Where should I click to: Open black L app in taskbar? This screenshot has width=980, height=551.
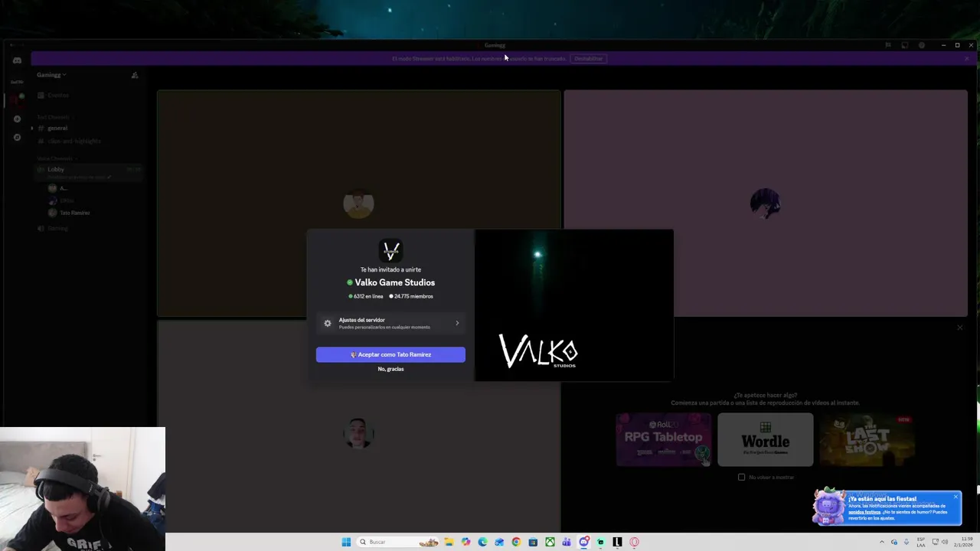click(x=617, y=542)
